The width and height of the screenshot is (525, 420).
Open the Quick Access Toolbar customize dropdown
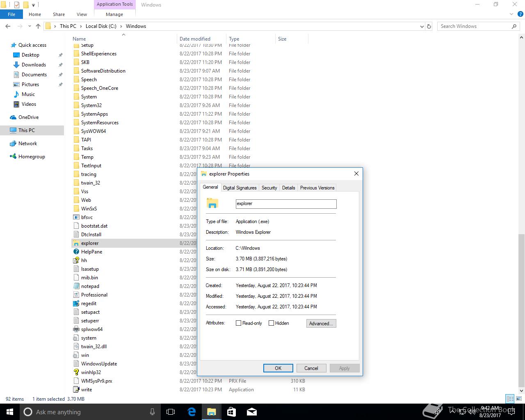[x=33, y=5]
